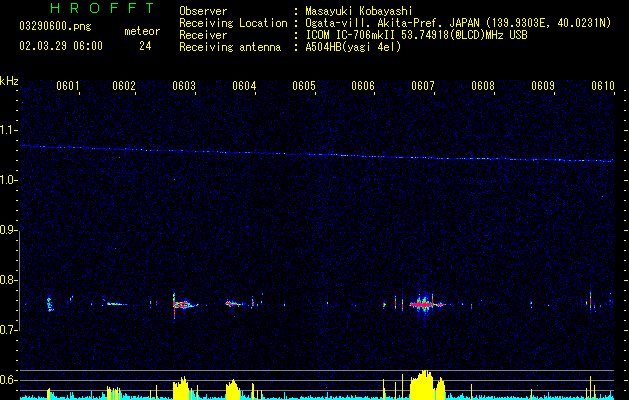The width and height of the screenshot is (629, 400).
Task: Click the 0608 time marker
Action: [x=483, y=86]
